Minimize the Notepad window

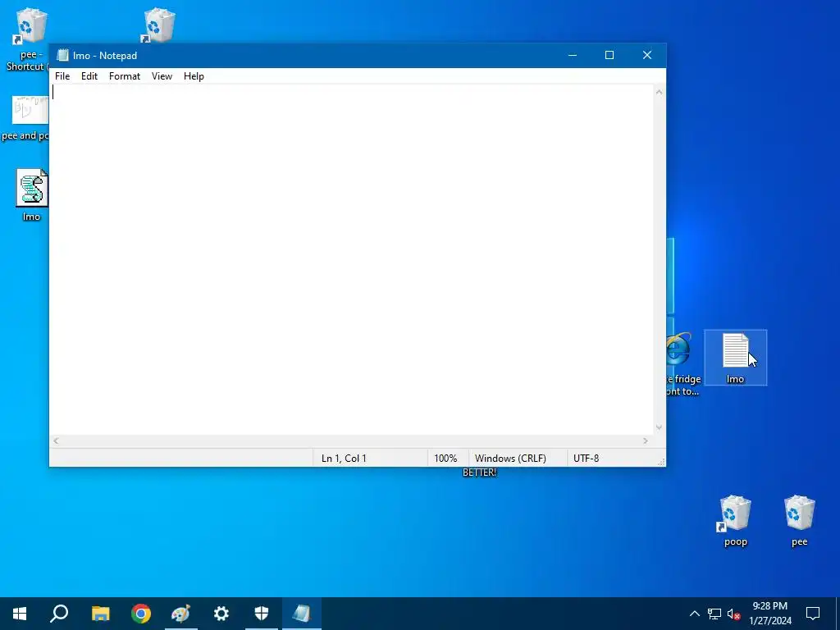(572, 55)
